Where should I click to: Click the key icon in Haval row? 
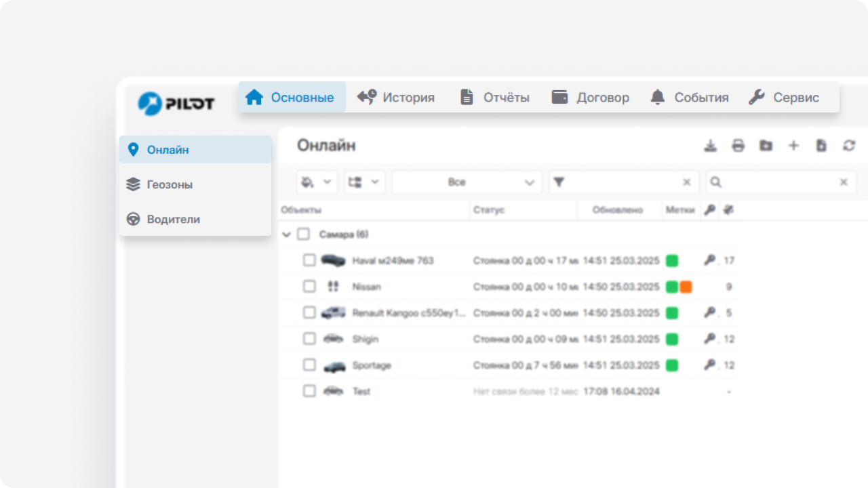(x=709, y=260)
